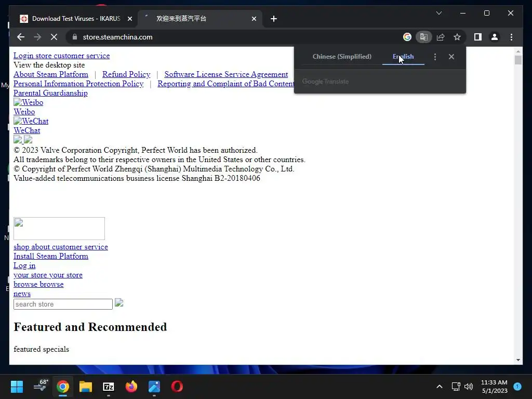Open the Opera browser from taskbar
The width and height of the screenshot is (532, 399).
coord(177,387)
